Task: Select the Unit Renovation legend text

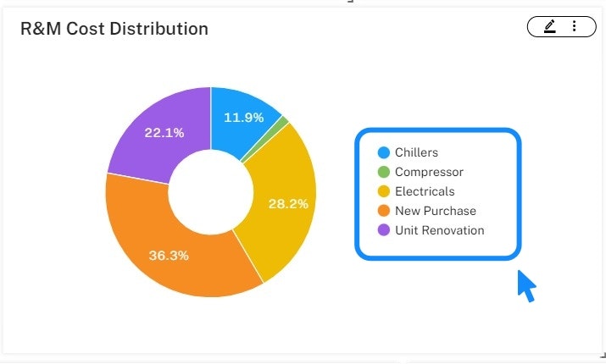Action: (440, 230)
